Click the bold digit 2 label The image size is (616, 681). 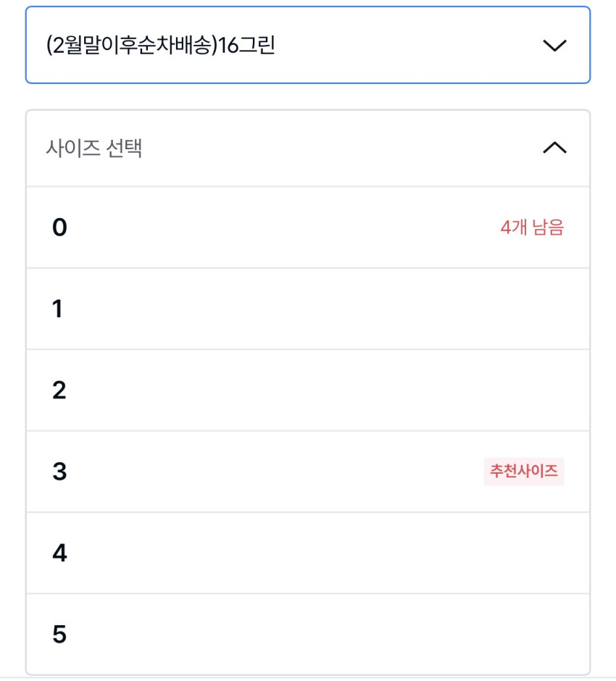pos(59,390)
